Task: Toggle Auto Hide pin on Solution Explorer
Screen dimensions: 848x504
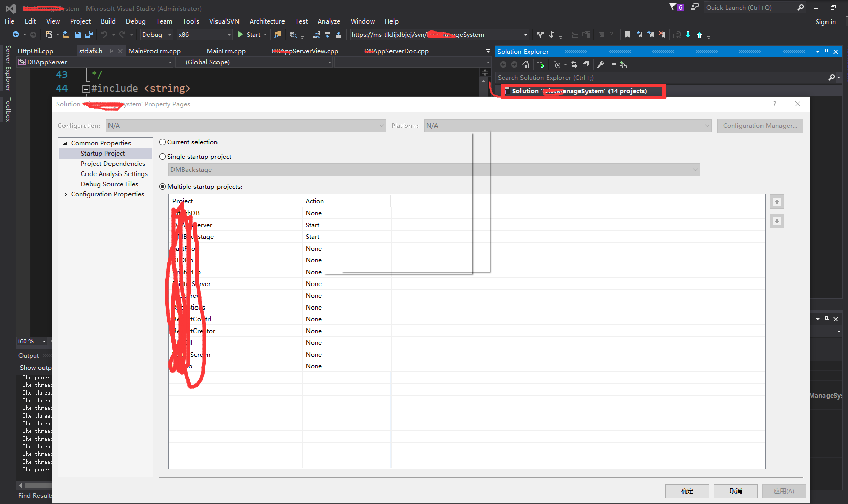Action: [827, 52]
